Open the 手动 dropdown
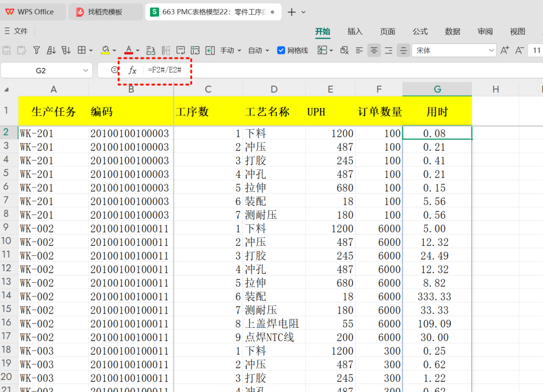543x392 pixels. [230, 50]
